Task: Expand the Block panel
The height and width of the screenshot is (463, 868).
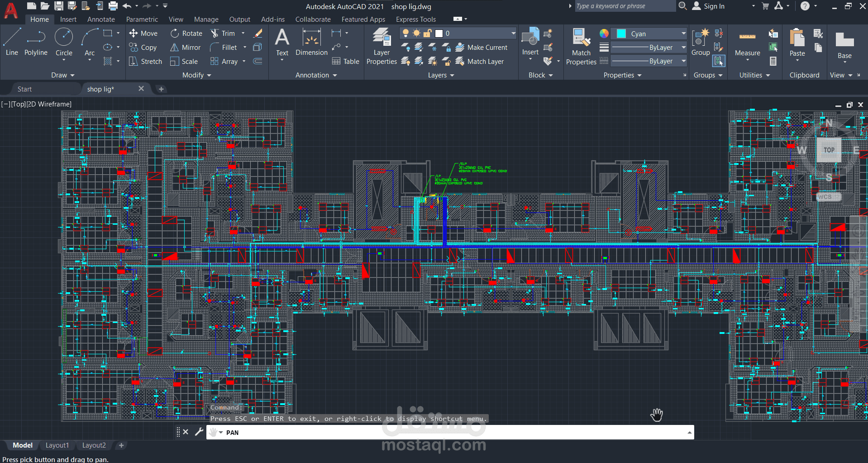Action: click(x=541, y=75)
